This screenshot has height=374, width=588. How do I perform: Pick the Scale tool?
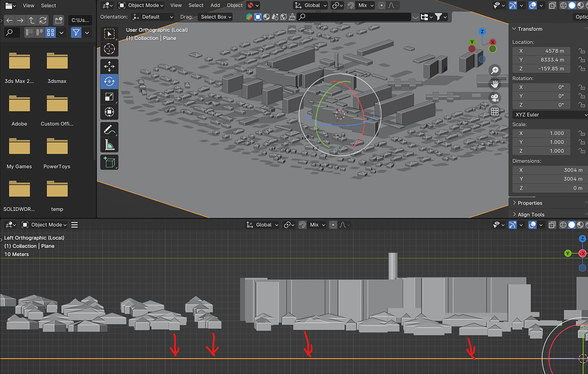[x=109, y=97]
